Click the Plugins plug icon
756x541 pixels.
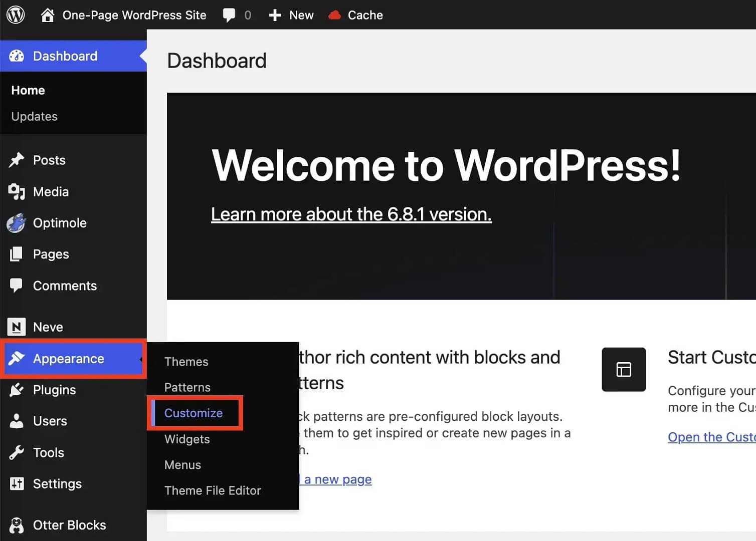point(17,390)
